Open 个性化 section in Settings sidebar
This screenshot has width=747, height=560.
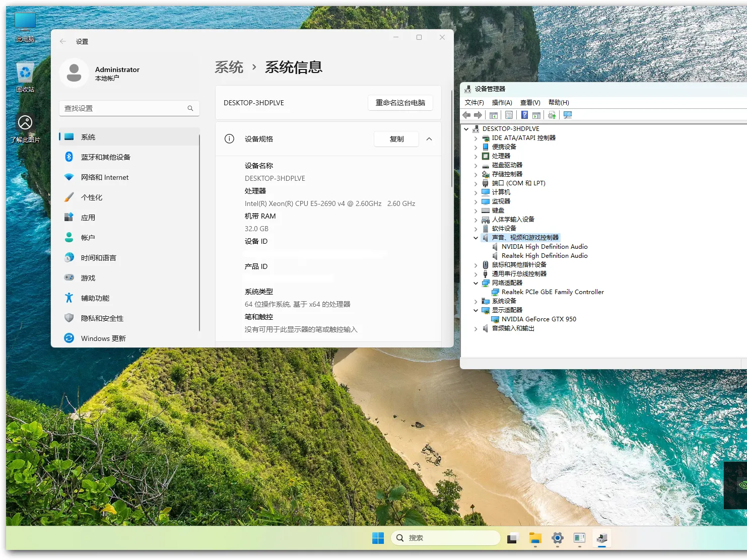pyautogui.click(x=92, y=197)
